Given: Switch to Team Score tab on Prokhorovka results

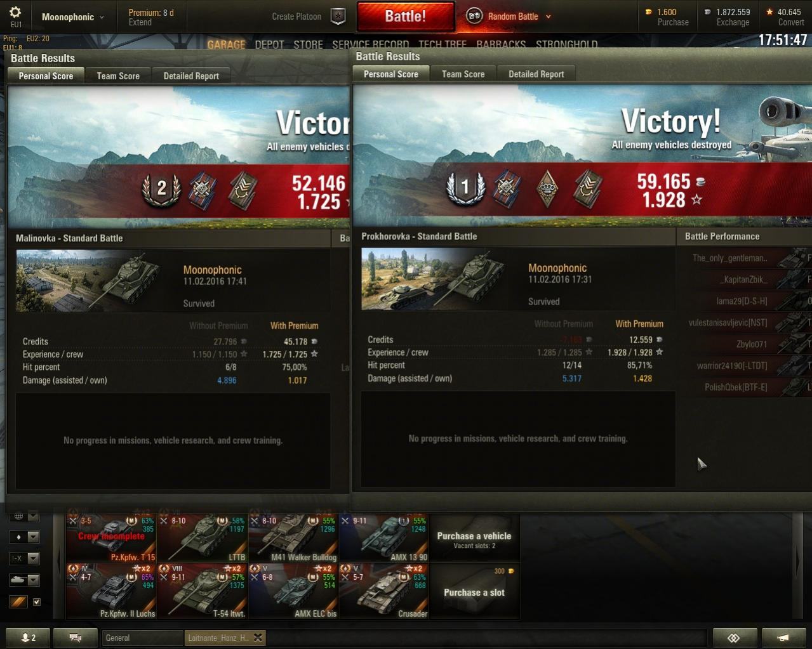Looking at the screenshot, I should [463, 74].
